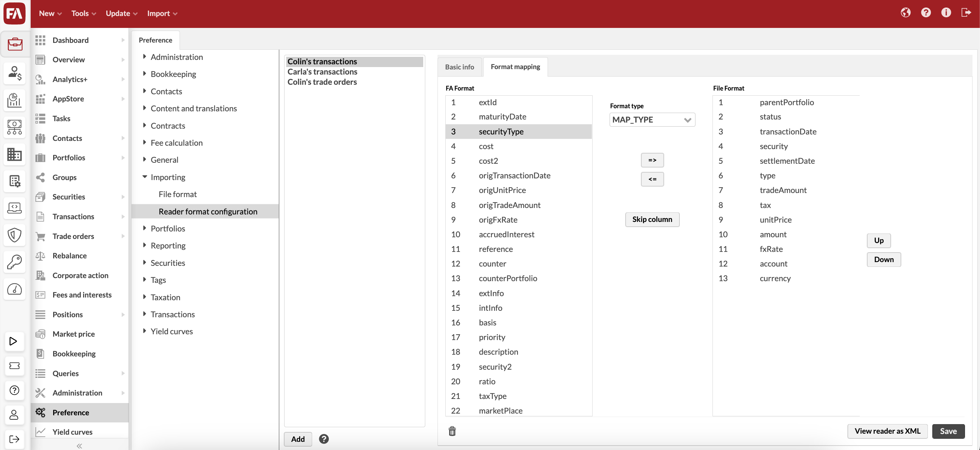This screenshot has height=450, width=980.
Task: Click the Save button
Action: pyautogui.click(x=948, y=431)
